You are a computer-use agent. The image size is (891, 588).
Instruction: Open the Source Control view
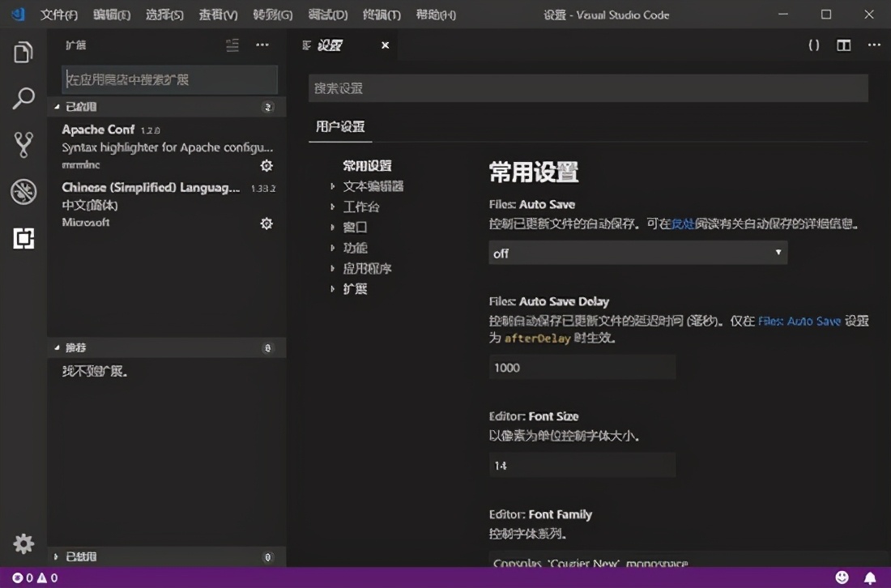(x=22, y=146)
